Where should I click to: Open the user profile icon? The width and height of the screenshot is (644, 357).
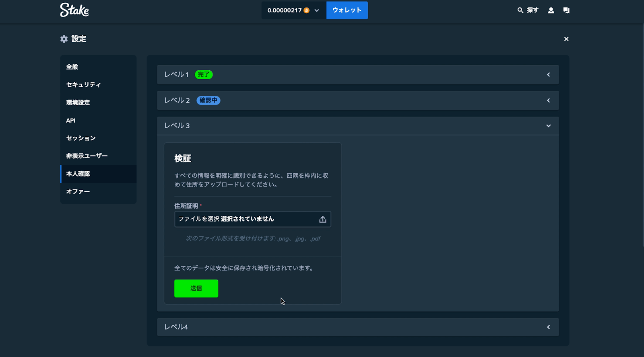click(x=551, y=10)
